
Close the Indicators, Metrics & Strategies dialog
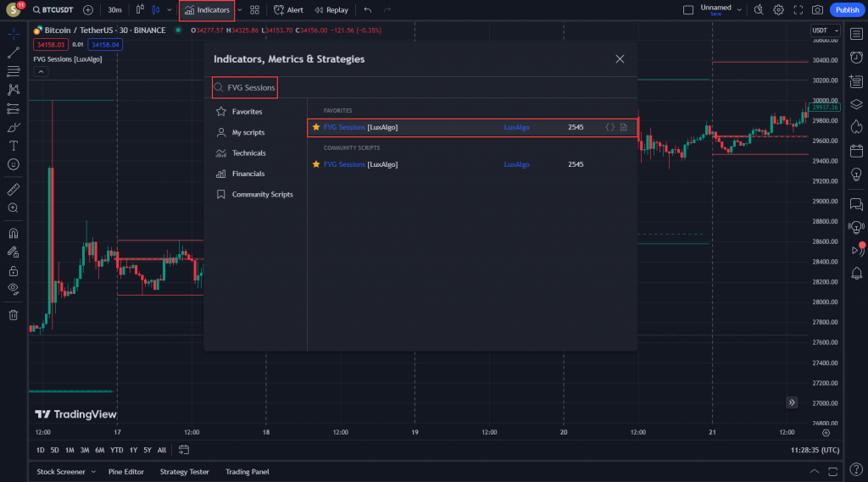pos(620,59)
